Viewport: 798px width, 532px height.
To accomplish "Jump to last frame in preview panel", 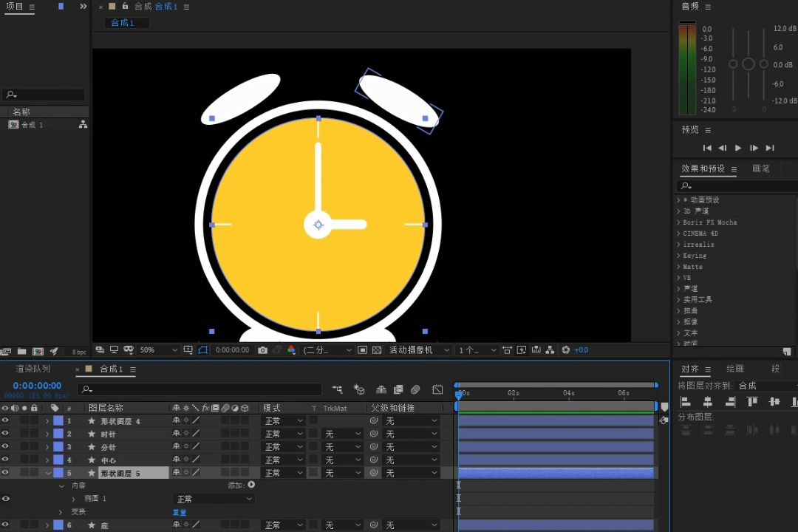I will [770, 148].
